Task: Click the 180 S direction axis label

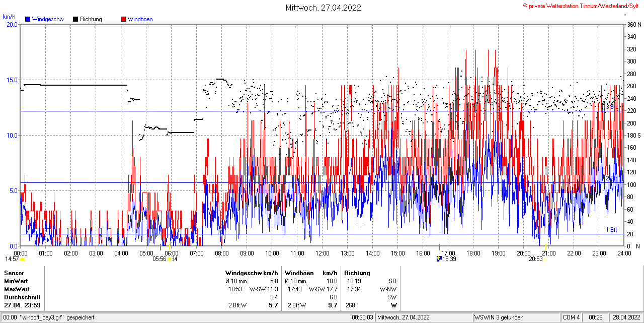Action: tap(634, 135)
